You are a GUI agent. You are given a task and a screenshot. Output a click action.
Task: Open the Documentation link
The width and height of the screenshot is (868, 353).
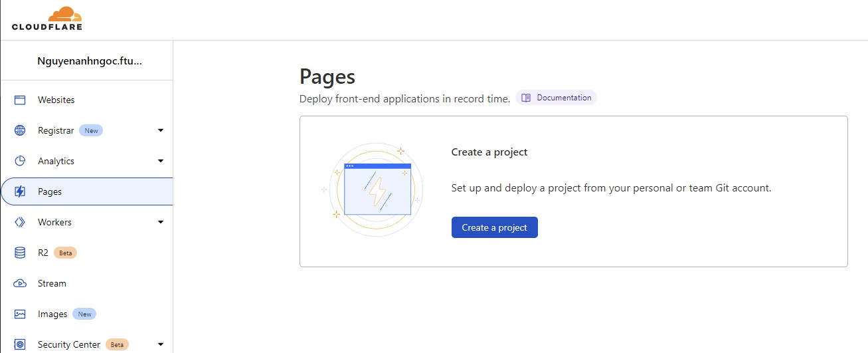click(x=557, y=98)
